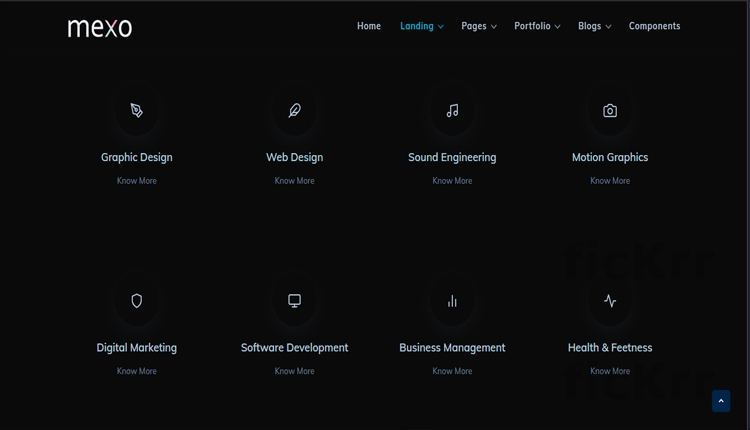Expand the Blogs dropdown menu
750x430 pixels.
tap(594, 26)
